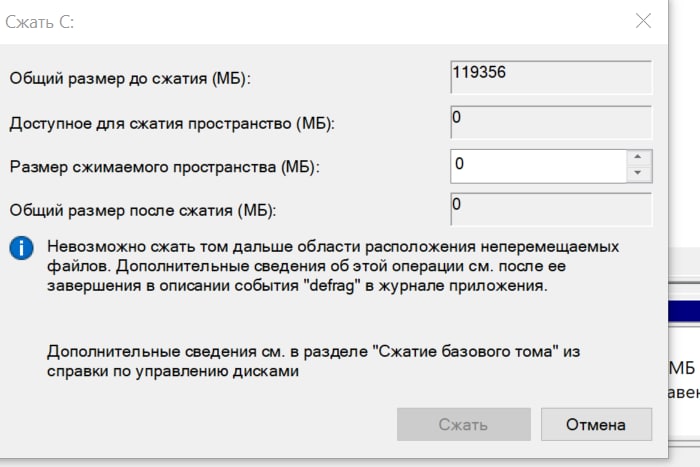Click the grayed-out "Сжать" button

tap(463, 424)
